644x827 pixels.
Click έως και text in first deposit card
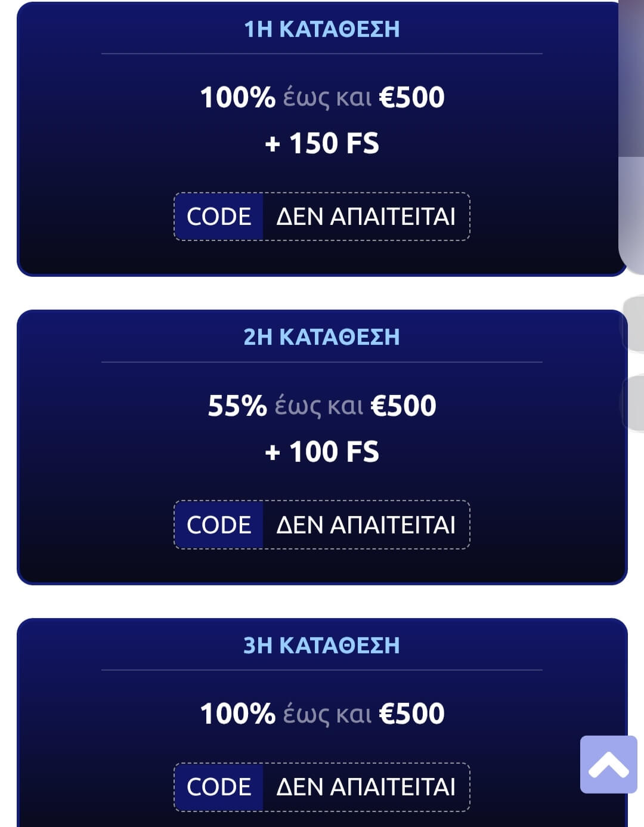(327, 98)
